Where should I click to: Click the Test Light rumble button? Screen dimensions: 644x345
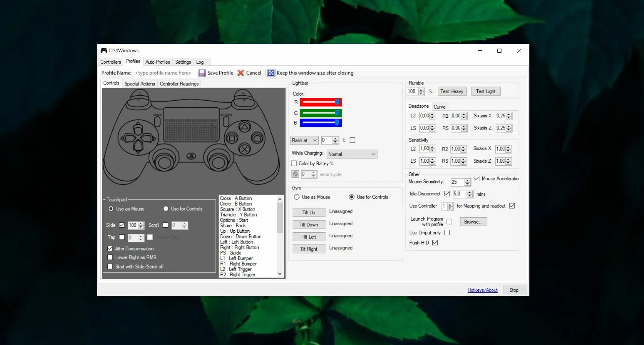[486, 91]
